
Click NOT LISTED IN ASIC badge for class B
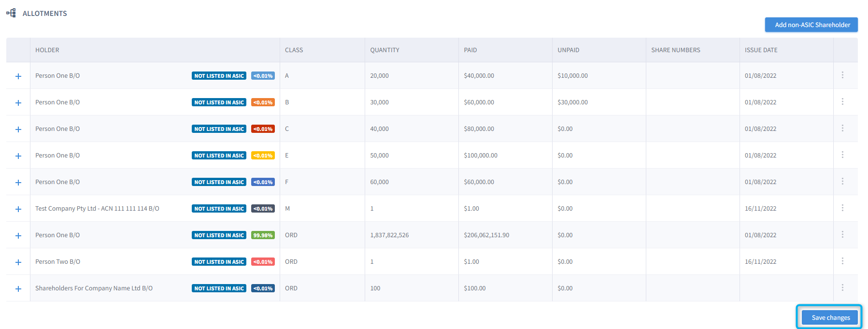(219, 102)
